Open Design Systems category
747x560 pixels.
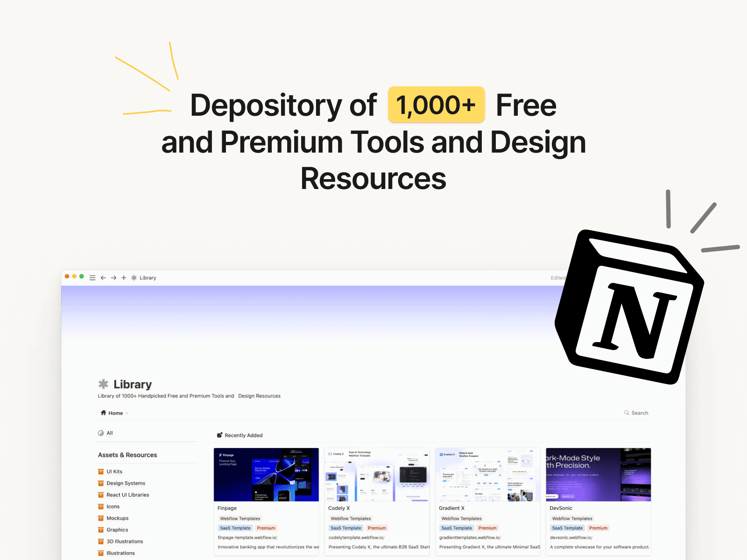[x=126, y=483]
